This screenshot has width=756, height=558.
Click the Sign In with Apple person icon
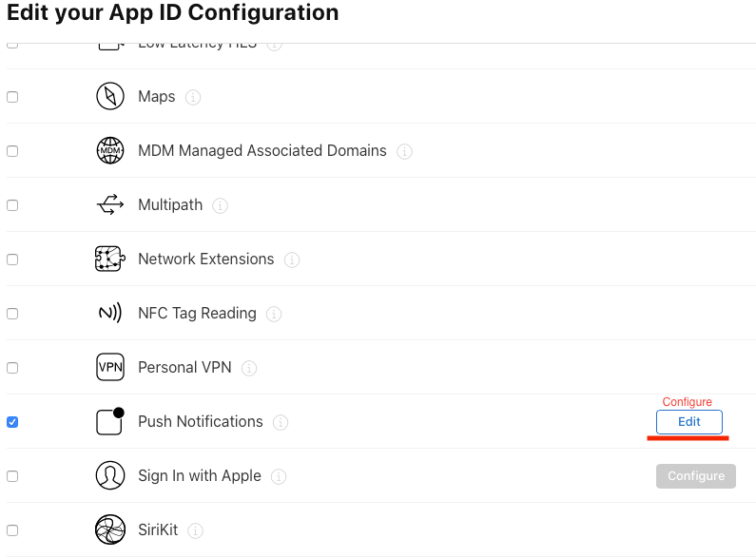pos(110,475)
